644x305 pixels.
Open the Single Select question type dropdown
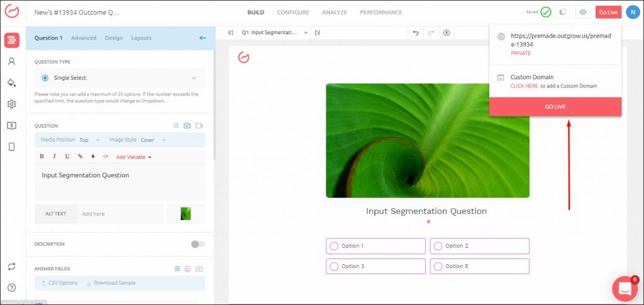[119, 78]
